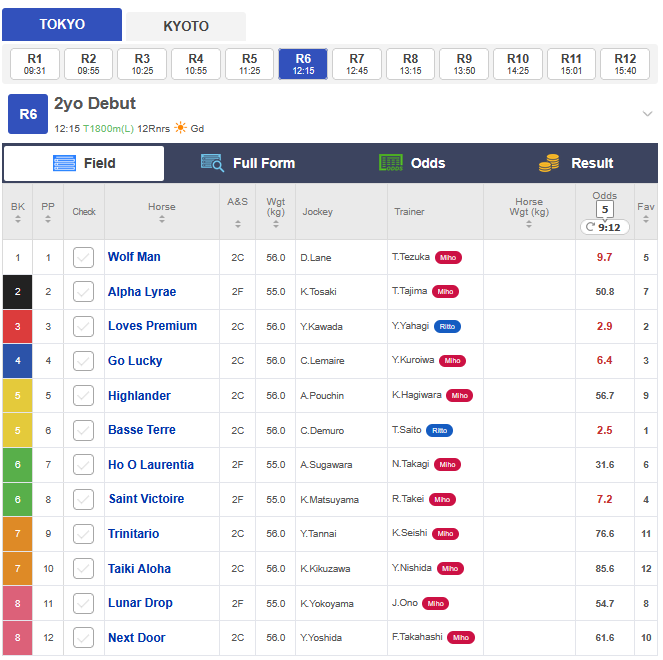Sort table by A&S column arrows
The height and width of the screenshot is (660, 663).
point(238,224)
